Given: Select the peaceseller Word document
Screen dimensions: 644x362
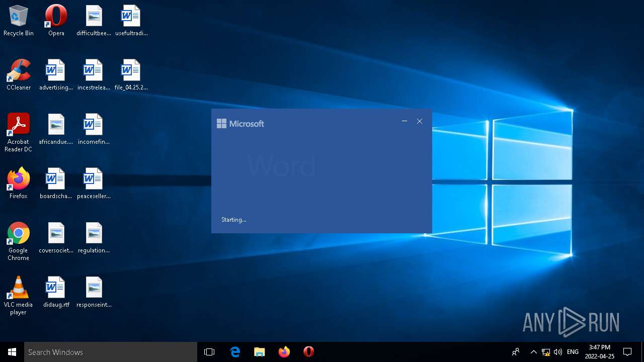Looking at the screenshot, I should (x=94, y=184).
